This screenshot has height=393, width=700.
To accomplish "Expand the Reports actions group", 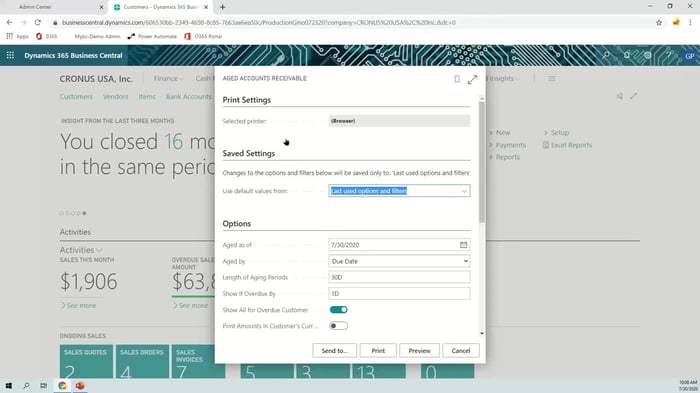I will click(x=504, y=157).
